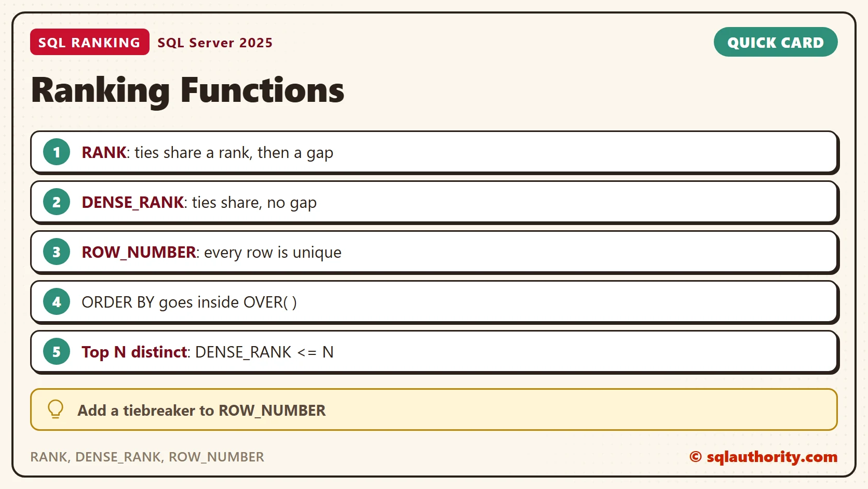
Task: Click the number 3 circle badge
Action: [57, 252]
